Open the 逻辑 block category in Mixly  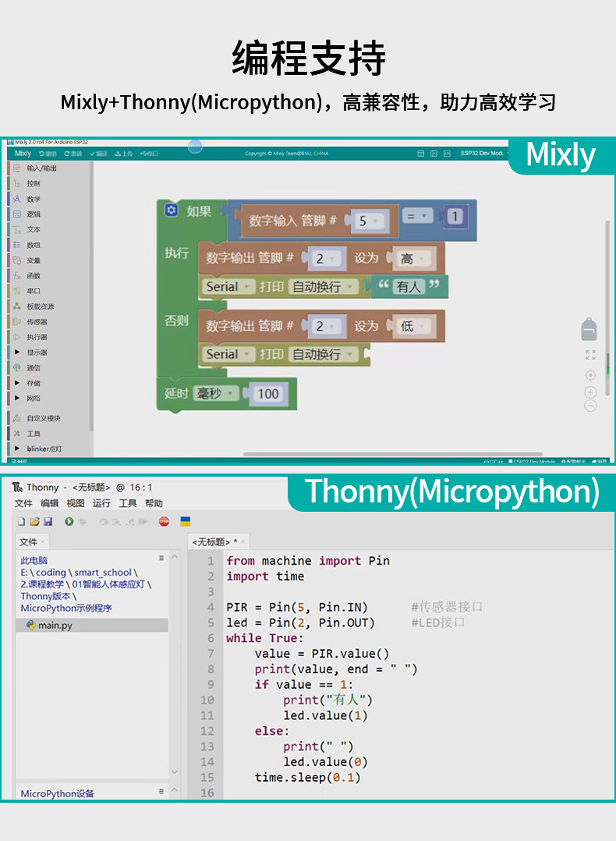coord(34,214)
